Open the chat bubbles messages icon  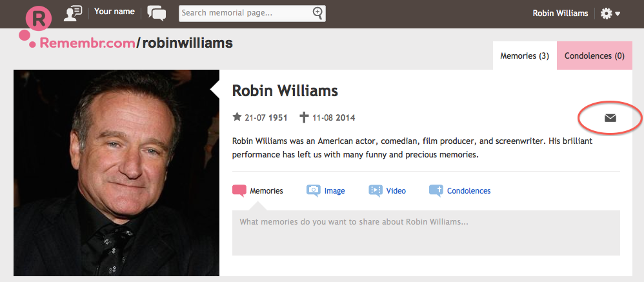click(x=156, y=13)
